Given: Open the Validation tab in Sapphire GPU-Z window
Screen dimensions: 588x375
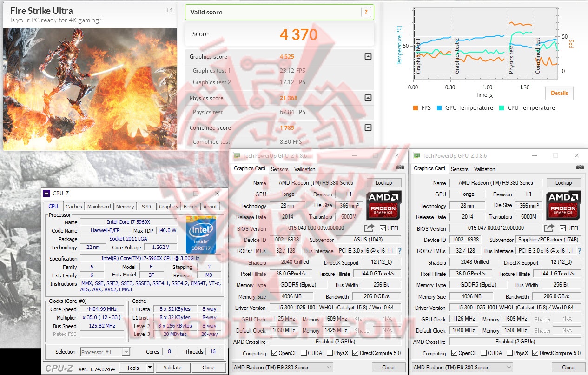Looking at the screenshot, I should pos(485,169).
